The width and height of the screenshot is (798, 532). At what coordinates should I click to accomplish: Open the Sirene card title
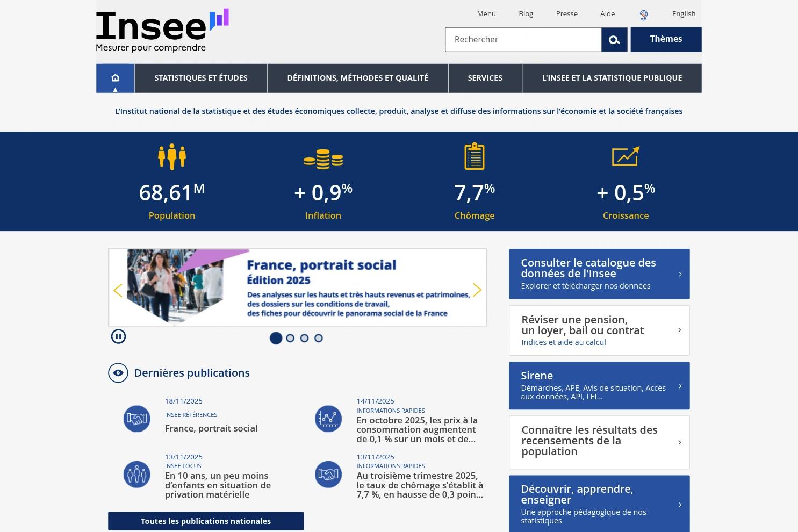[x=537, y=376]
